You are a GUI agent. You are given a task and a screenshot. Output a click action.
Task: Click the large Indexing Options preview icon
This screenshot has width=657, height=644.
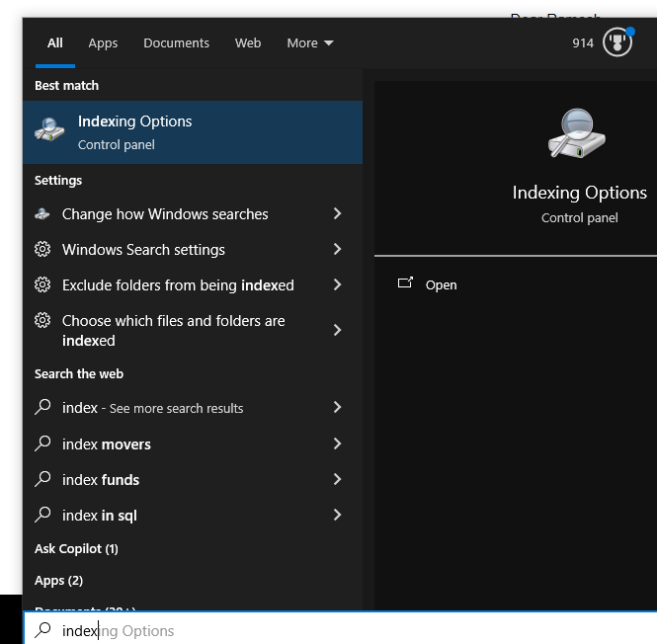click(577, 133)
